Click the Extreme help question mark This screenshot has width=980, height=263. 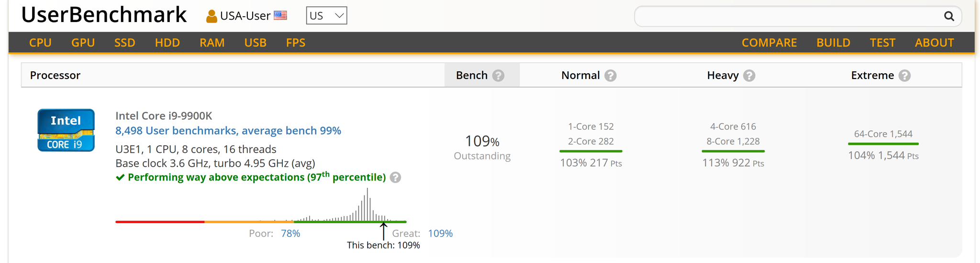(x=904, y=76)
